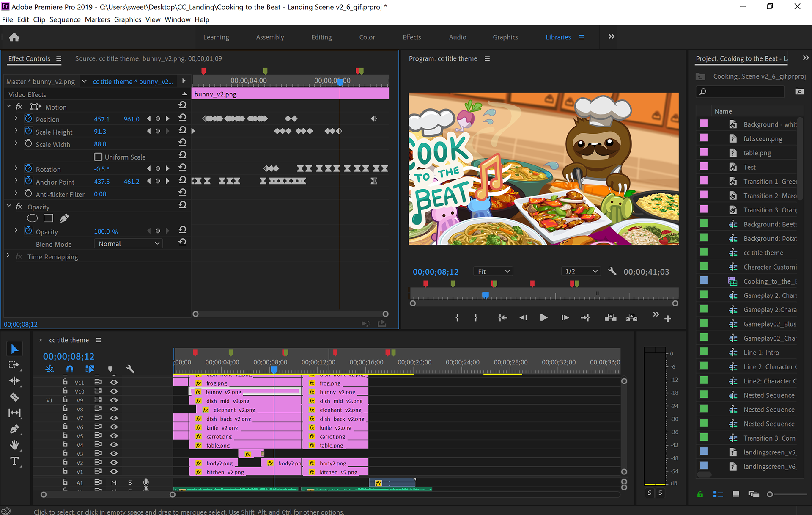Create 4-point polygon mask under Opacity
Viewport: 812px width, 515px height.
[48, 218]
